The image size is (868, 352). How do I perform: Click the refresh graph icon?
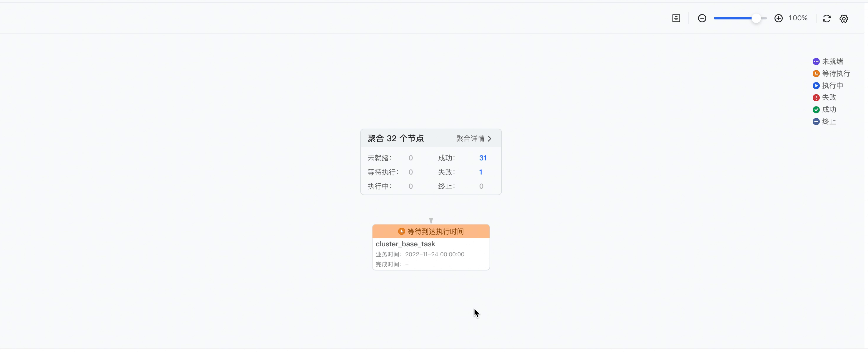pos(827,18)
